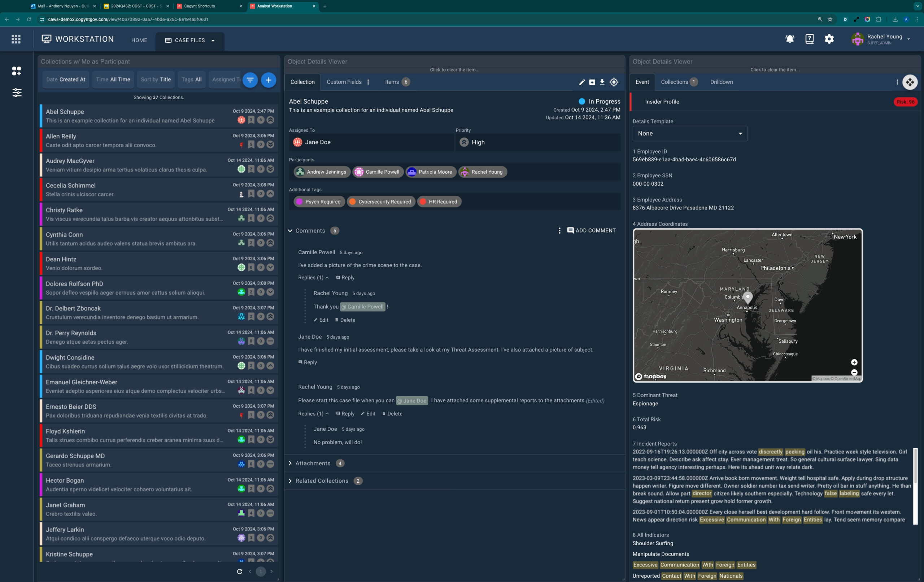Click the Workstation monitor logo icon
The height and width of the screenshot is (582, 924).
(47, 39)
